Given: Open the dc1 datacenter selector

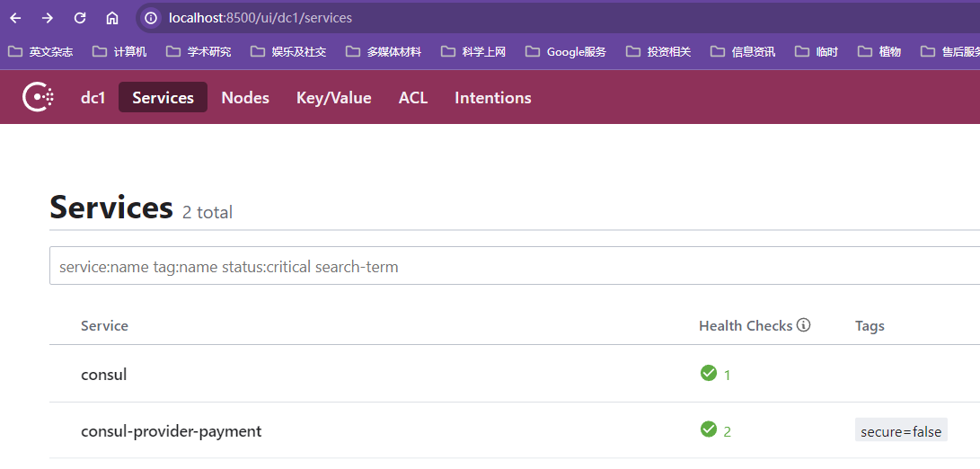Looking at the screenshot, I should (x=93, y=98).
